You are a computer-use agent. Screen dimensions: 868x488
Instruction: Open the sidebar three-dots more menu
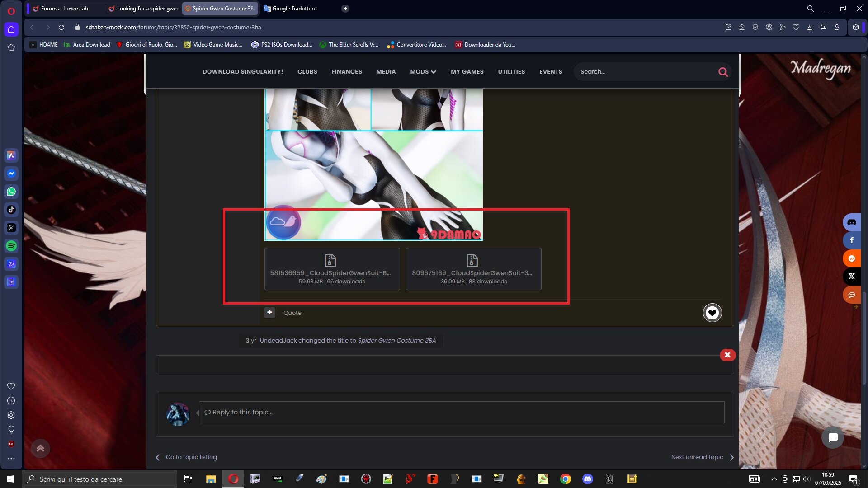click(11, 459)
